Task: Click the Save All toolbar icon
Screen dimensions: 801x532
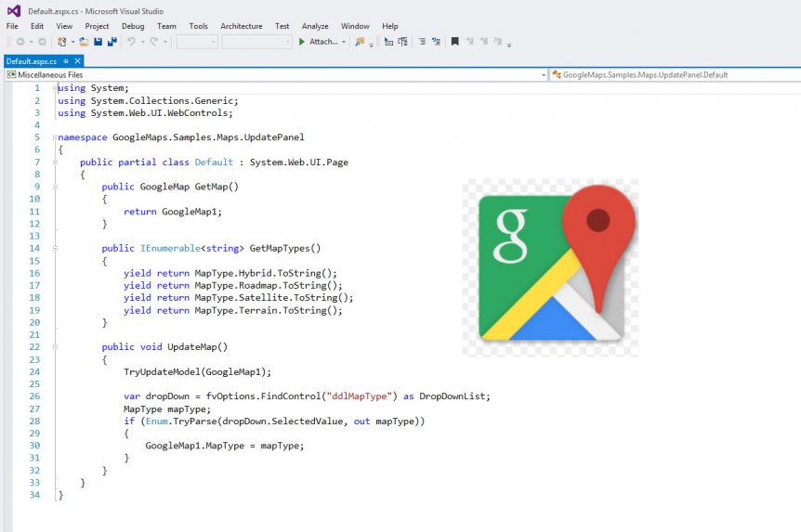Action: [x=112, y=42]
